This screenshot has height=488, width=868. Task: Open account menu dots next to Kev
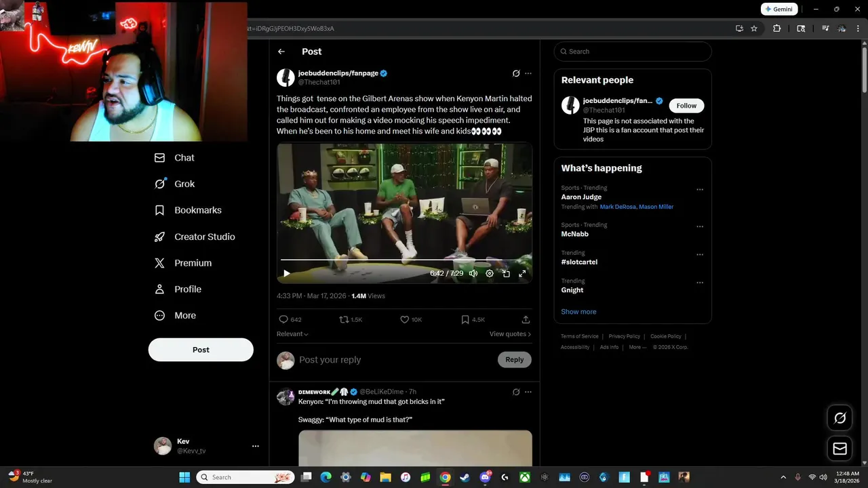256,446
